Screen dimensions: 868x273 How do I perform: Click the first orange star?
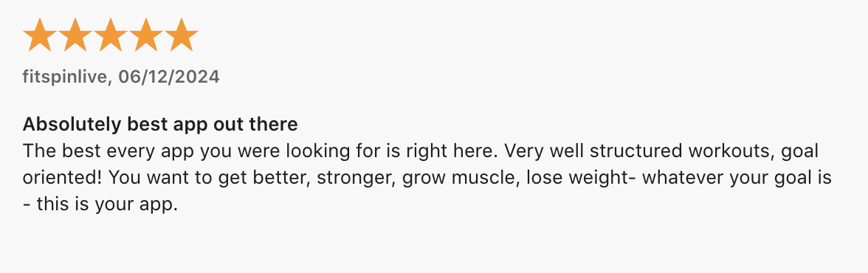point(40,35)
